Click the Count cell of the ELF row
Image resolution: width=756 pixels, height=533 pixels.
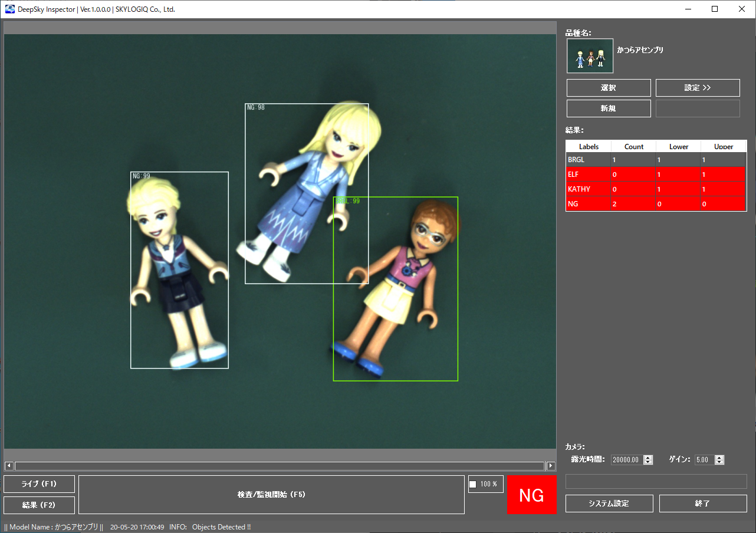tap(634, 175)
